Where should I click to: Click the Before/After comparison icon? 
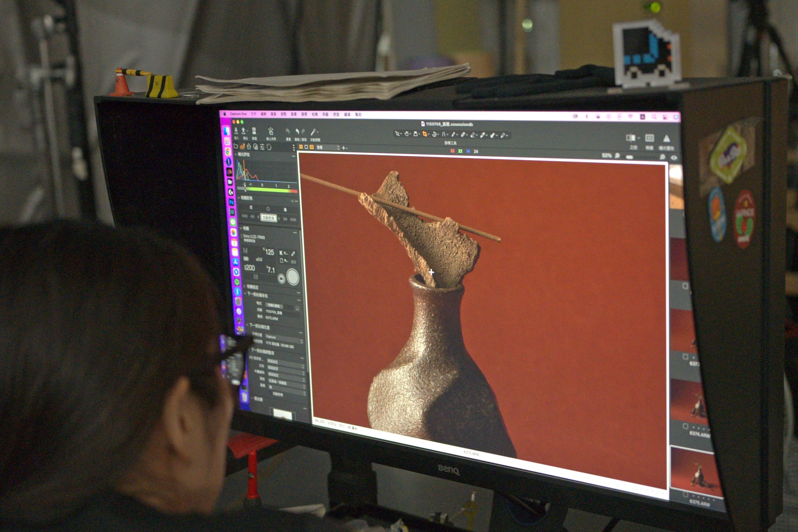coord(630,138)
